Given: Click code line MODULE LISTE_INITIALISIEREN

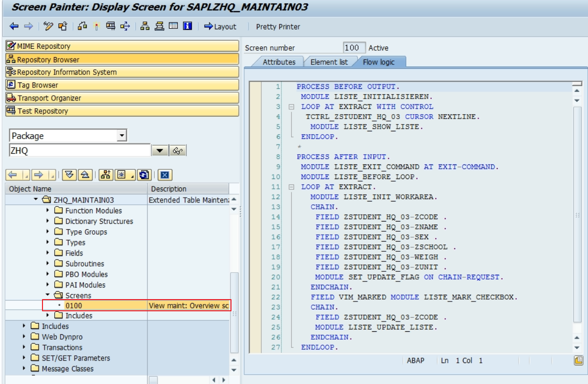Looking at the screenshot, I should click(366, 97).
